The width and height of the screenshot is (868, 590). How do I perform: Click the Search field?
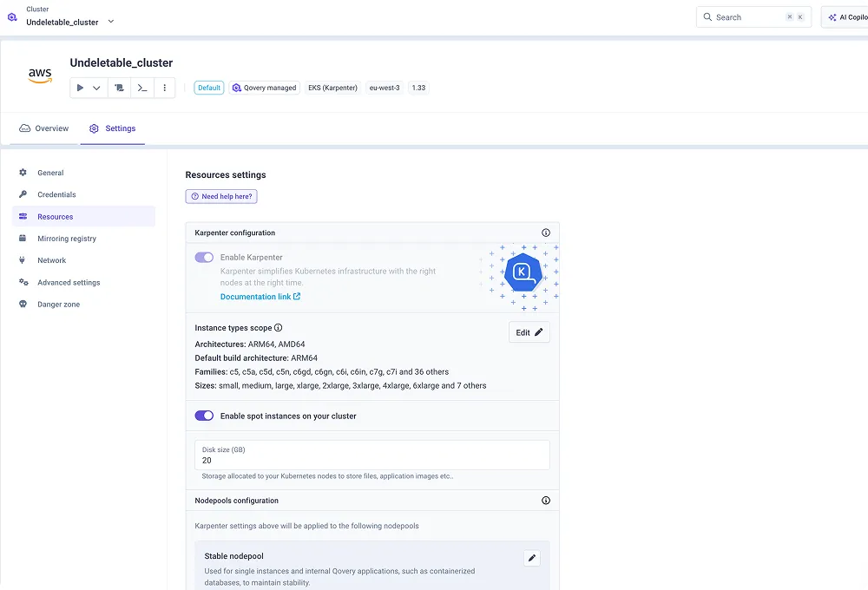pyautogui.click(x=753, y=17)
